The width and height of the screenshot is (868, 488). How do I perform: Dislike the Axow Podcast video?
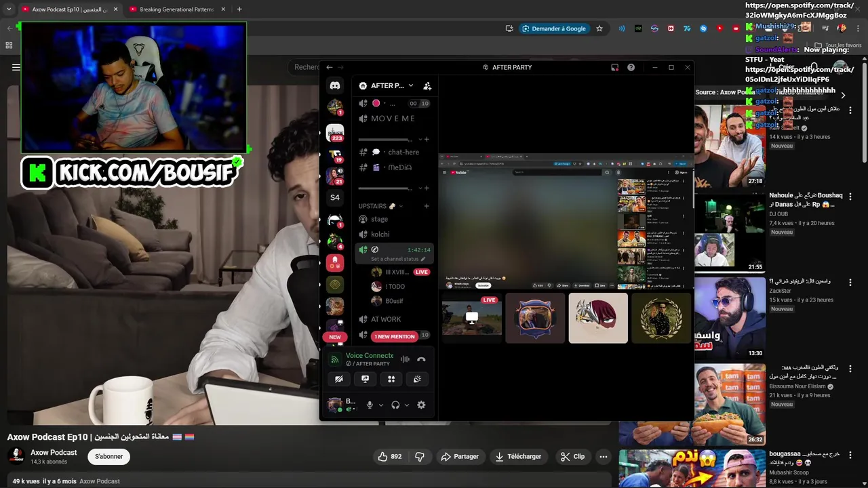(x=420, y=456)
